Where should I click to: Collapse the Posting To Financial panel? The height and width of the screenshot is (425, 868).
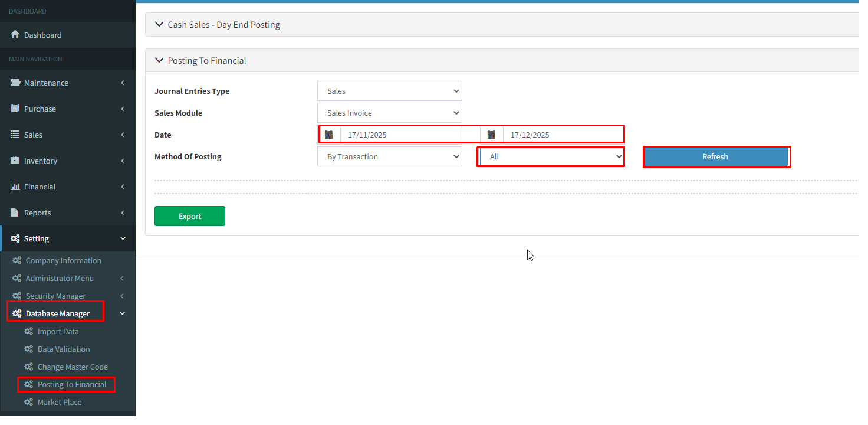(x=206, y=61)
